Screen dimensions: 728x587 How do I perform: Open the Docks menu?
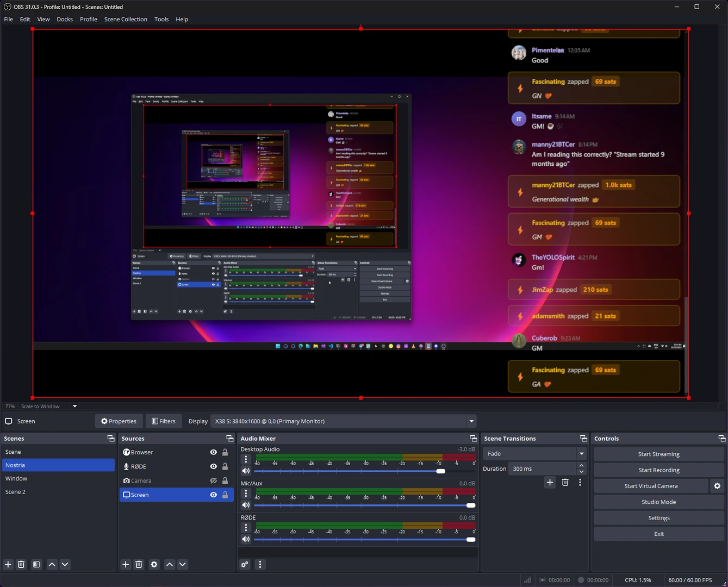(x=65, y=19)
